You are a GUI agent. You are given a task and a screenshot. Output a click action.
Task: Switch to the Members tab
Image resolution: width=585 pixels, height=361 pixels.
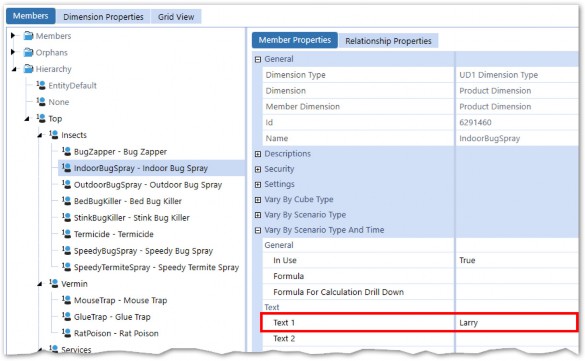(x=31, y=16)
